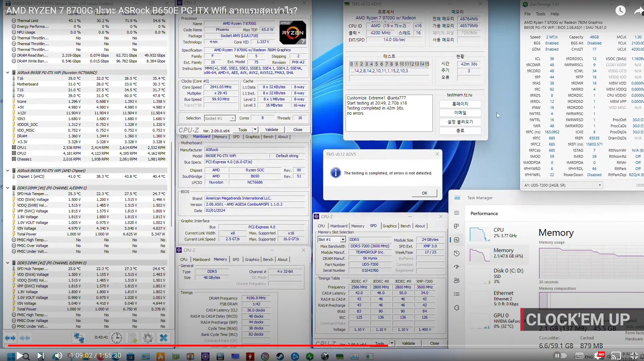Mute the video with speaker icon
This screenshot has height=361, width=644.
[58, 356]
